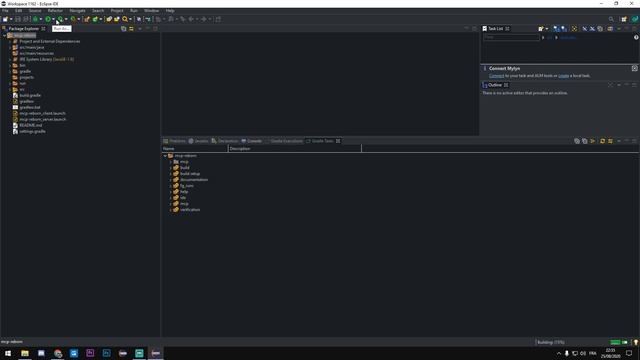Click the External Tools run icon

click(73, 19)
